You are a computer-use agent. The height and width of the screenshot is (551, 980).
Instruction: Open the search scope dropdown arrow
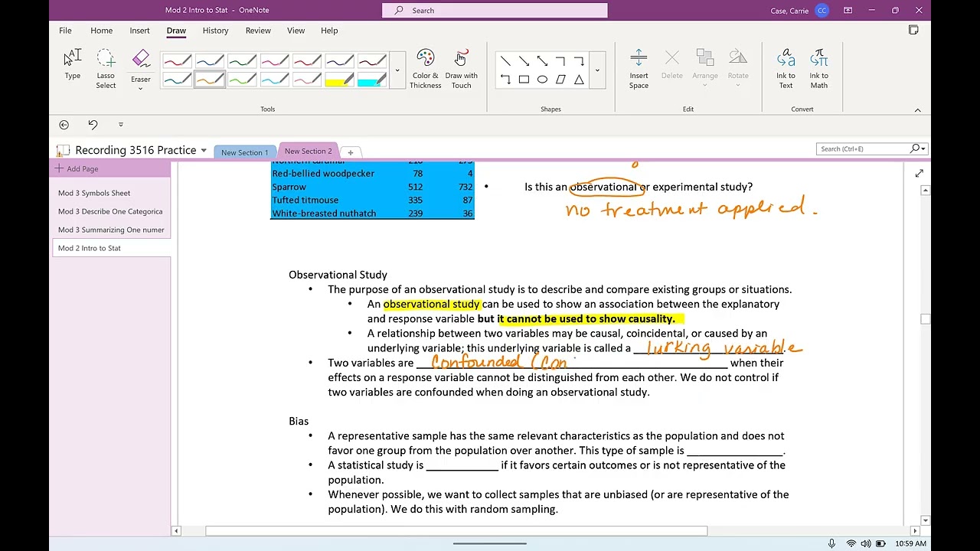pyautogui.click(x=923, y=148)
